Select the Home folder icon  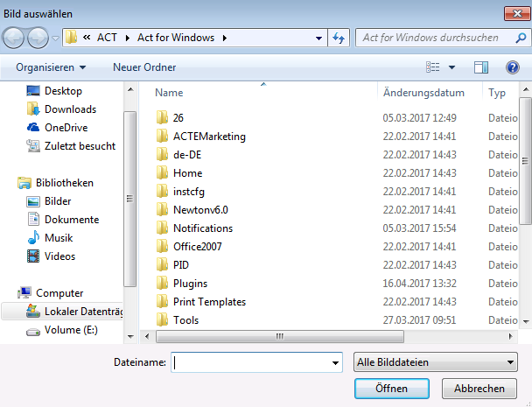pyautogui.click(x=162, y=172)
